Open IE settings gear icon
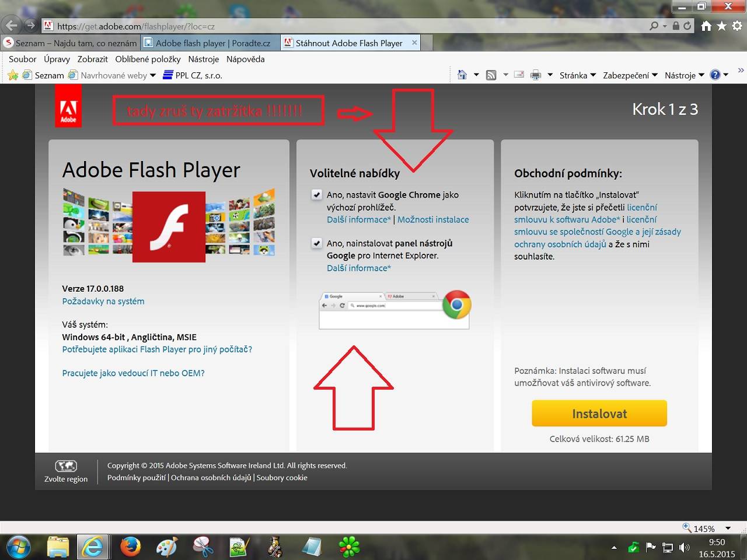This screenshot has height=560, width=747. [737, 26]
